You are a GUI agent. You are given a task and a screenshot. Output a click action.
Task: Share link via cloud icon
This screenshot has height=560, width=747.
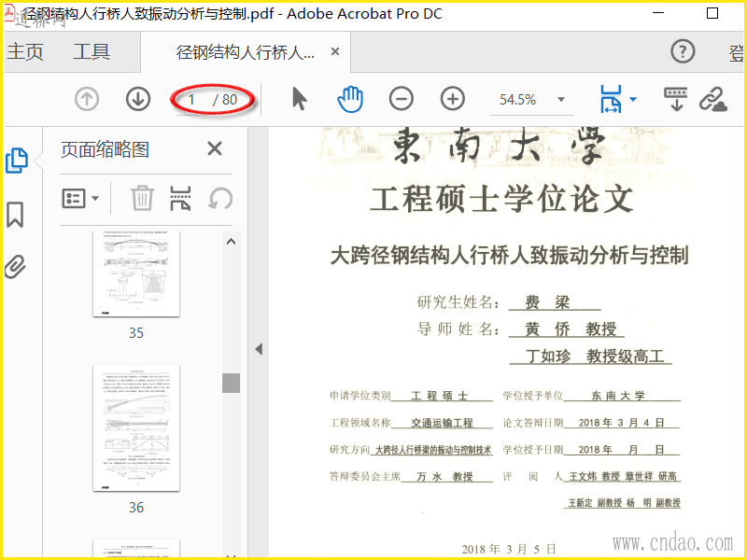click(x=713, y=99)
